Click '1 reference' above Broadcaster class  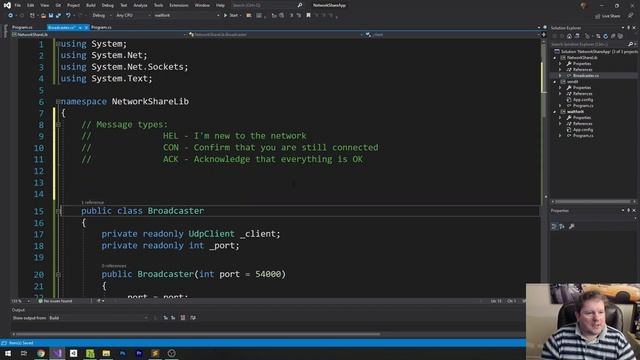[x=92, y=202]
